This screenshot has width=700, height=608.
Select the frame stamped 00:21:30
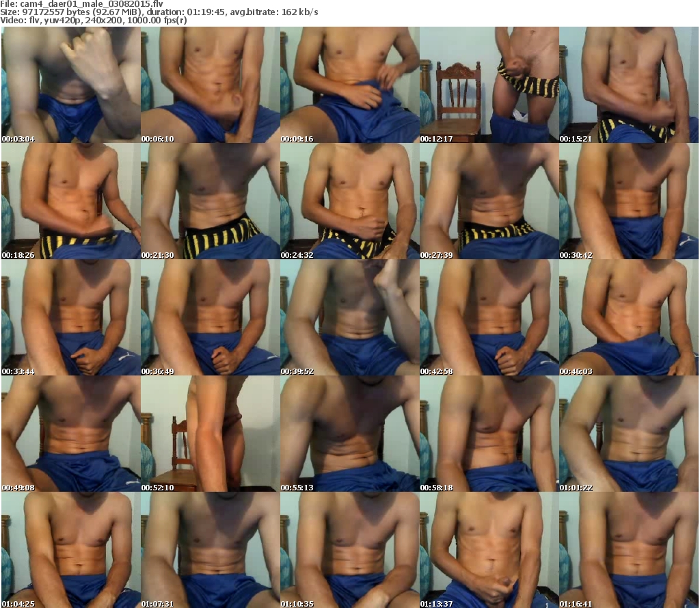pyautogui.click(x=211, y=201)
